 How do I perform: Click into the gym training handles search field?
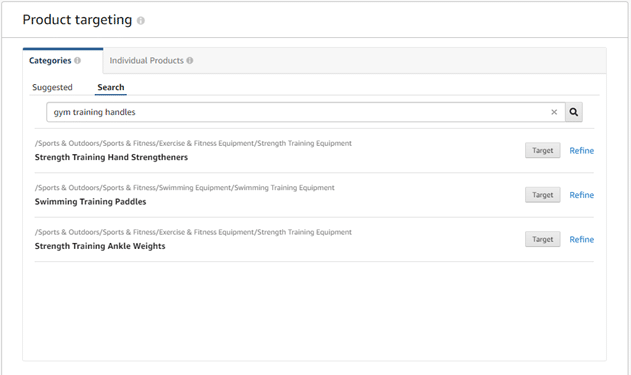click(x=298, y=112)
